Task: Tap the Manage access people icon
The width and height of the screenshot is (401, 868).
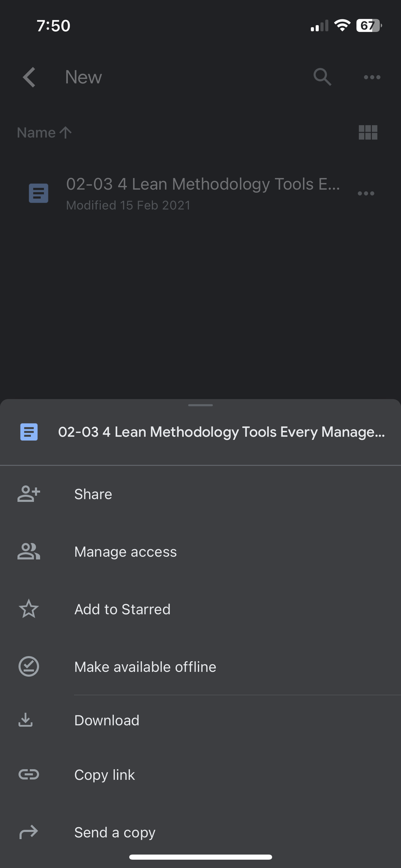Action: (29, 551)
